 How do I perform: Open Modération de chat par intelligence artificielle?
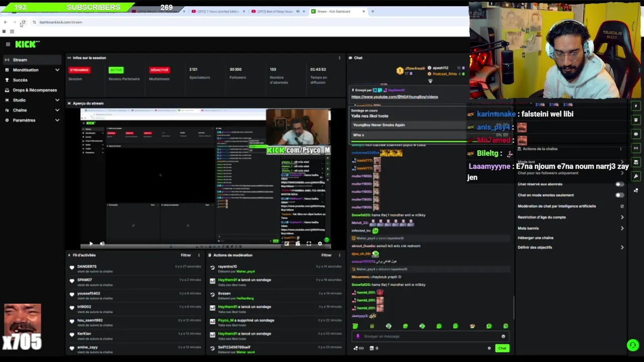coord(571,206)
